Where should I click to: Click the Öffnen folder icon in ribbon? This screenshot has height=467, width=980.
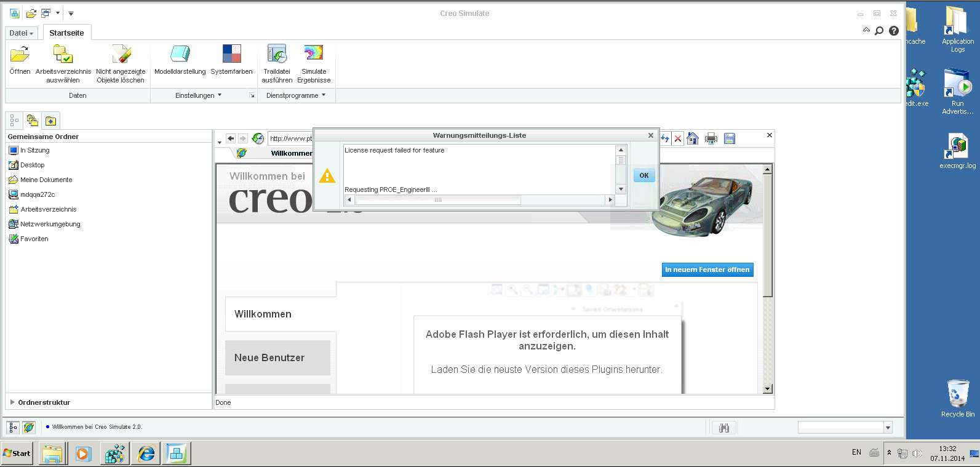tap(20, 59)
